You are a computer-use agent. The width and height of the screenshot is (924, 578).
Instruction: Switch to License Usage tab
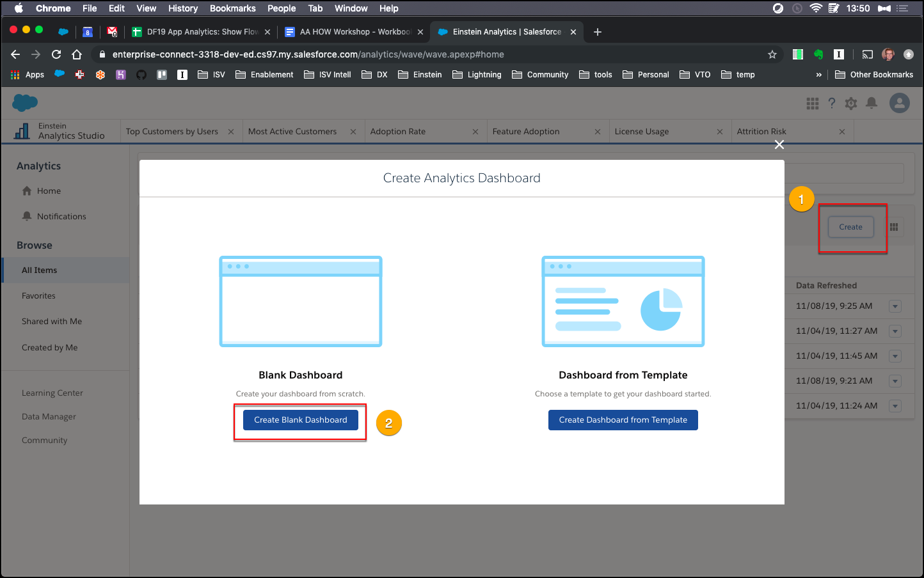point(642,132)
